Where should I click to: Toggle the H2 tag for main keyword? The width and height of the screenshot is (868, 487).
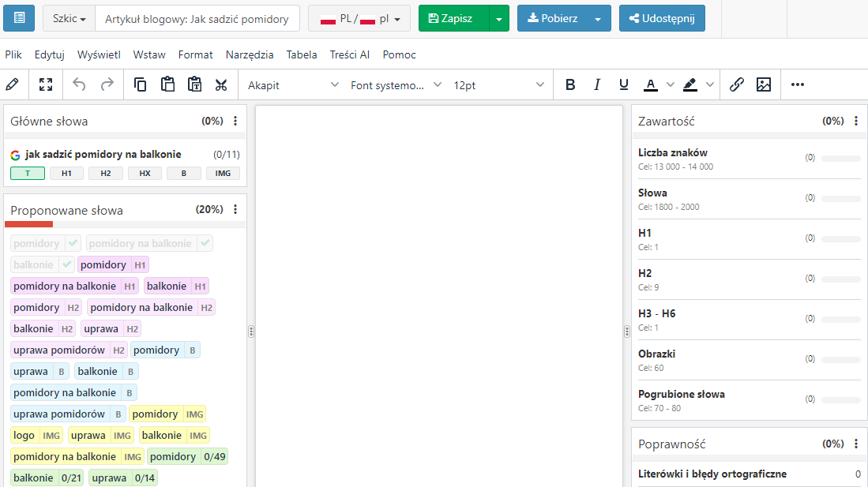click(106, 173)
